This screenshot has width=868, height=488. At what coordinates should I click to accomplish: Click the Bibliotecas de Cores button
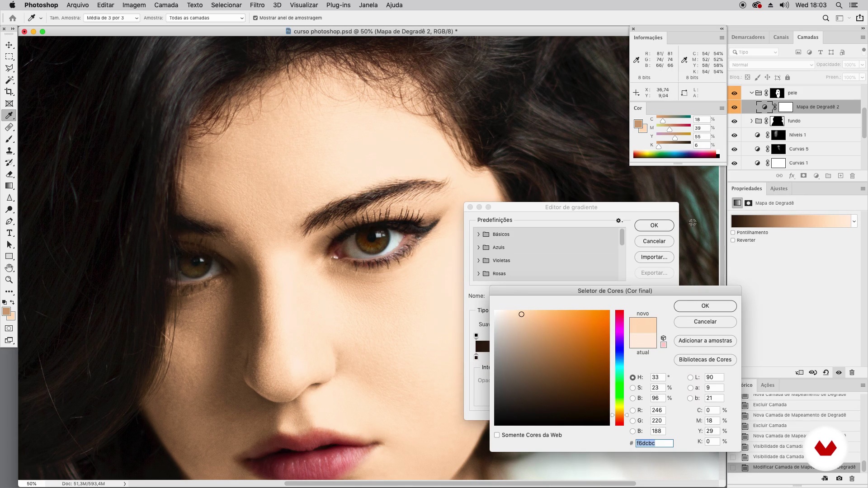(x=705, y=360)
